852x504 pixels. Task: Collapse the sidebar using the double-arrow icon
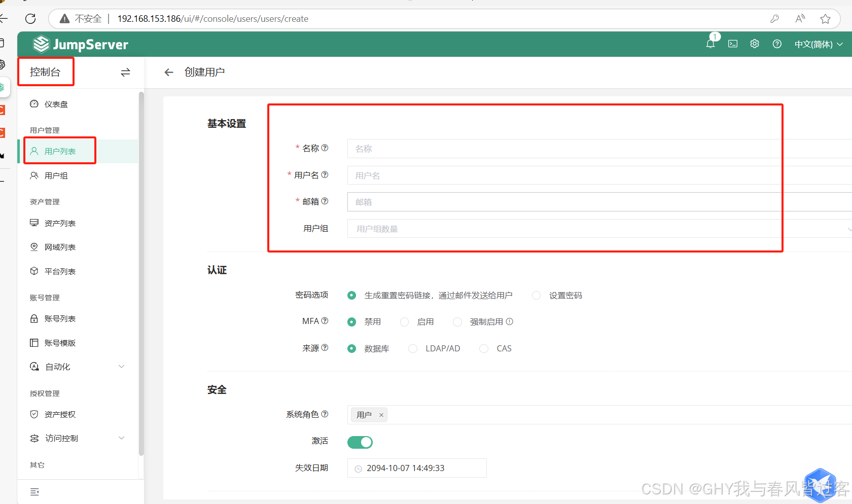(x=125, y=72)
